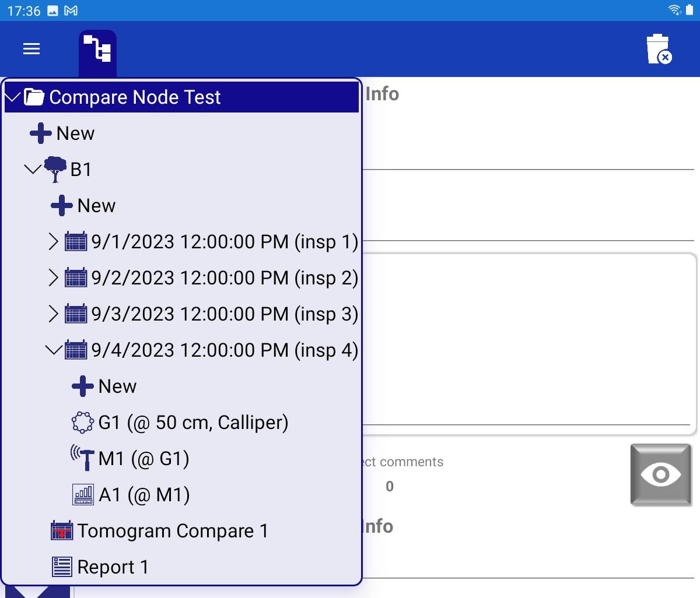
Task: Click the battery status icon
Action: (689, 10)
